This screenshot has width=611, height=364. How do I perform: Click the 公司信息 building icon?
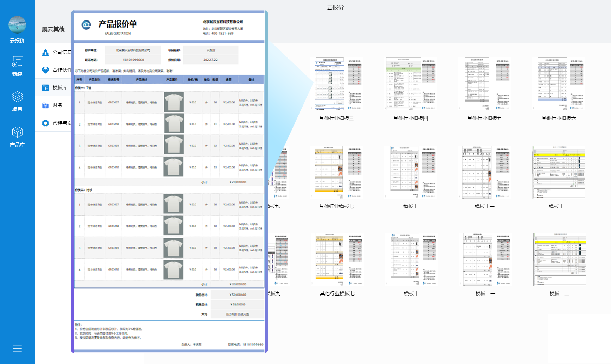(46, 52)
